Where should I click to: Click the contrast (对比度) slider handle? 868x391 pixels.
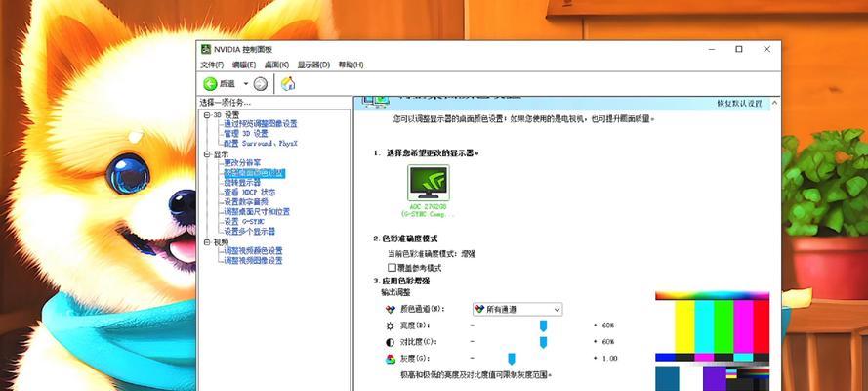pos(543,342)
